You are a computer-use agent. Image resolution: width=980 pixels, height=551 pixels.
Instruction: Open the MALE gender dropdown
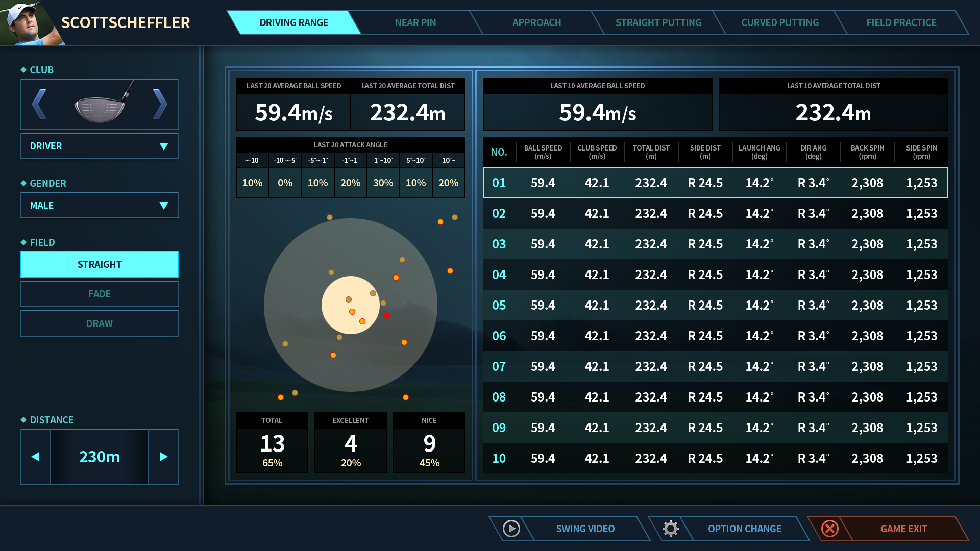click(100, 205)
